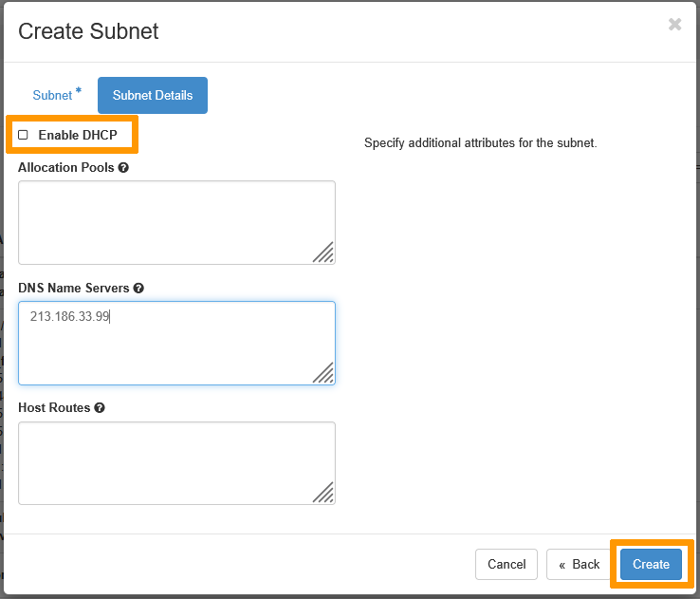Go back using the Back button
Viewport: 700px width, 599px height.
579,564
